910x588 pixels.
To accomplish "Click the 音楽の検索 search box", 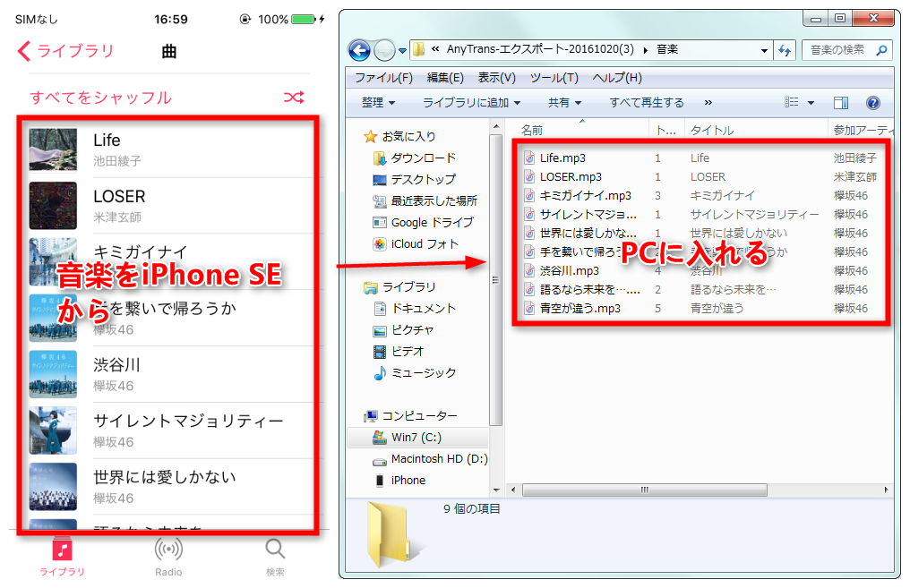I will point(846,50).
